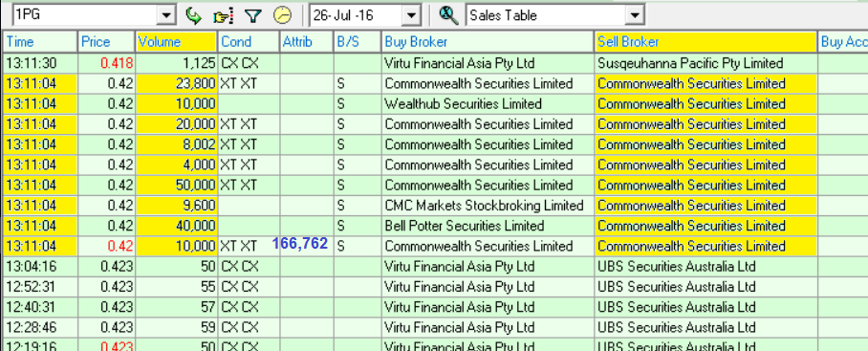Image resolution: width=868 pixels, height=351 pixels.
Task: Sort by the Price column header
Action: (x=106, y=41)
